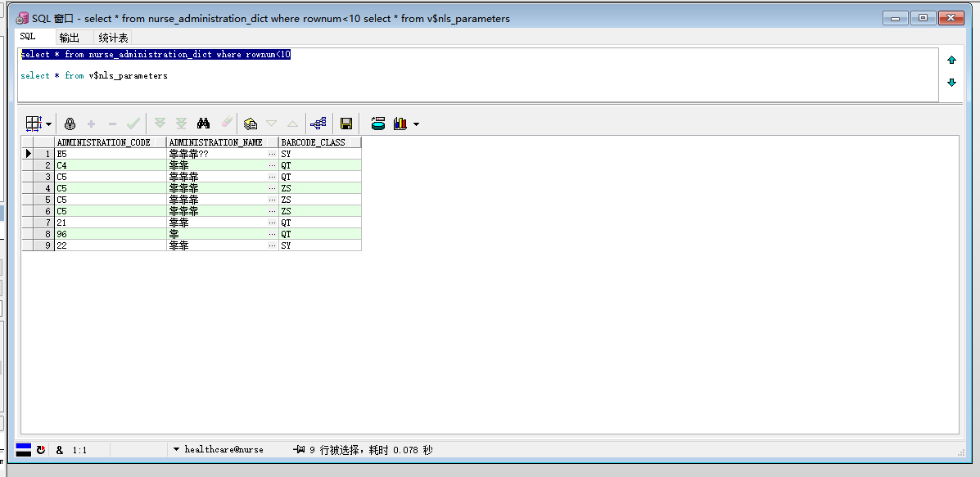Open the chart icon dropdown arrow
The image size is (980, 477).
[416, 124]
